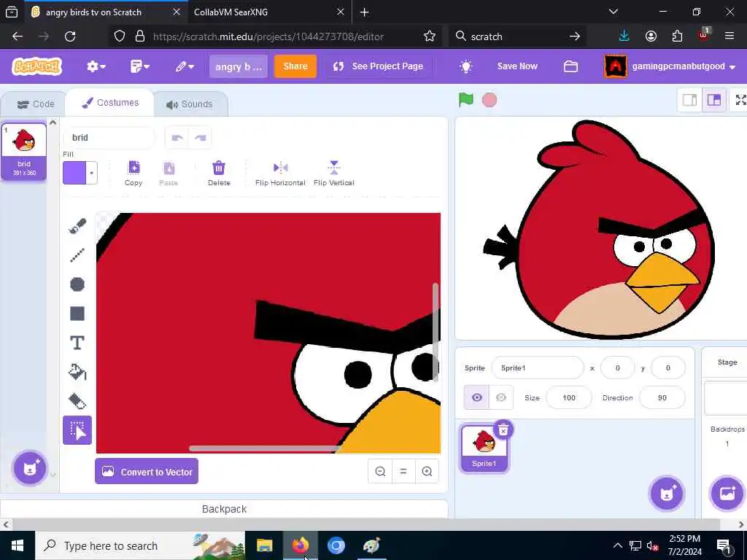Switch to large stage layout
Image resolution: width=747 pixels, height=560 pixels.
(x=713, y=100)
